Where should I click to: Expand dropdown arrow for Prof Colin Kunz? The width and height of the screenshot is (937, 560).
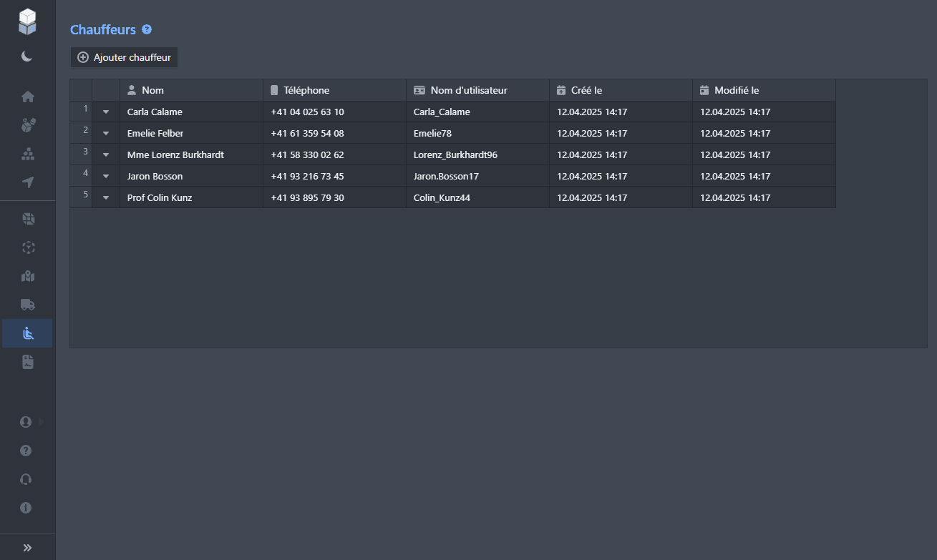click(106, 198)
